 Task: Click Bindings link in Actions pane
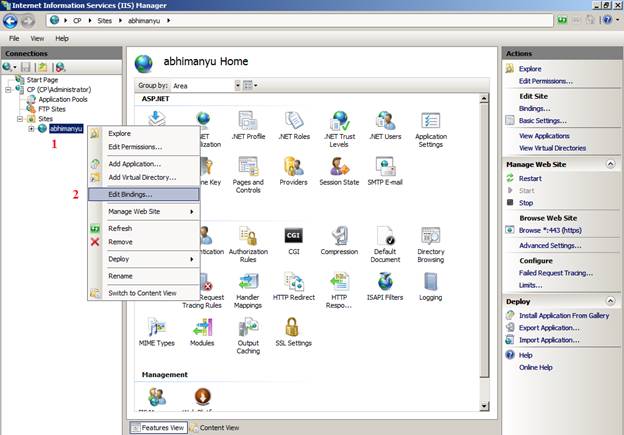click(534, 108)
